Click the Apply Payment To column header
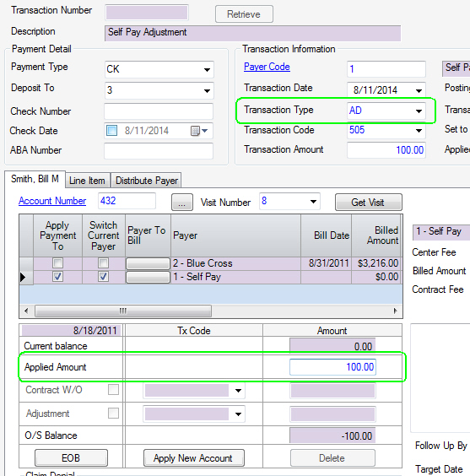470x476 pixels. point(57,235)
